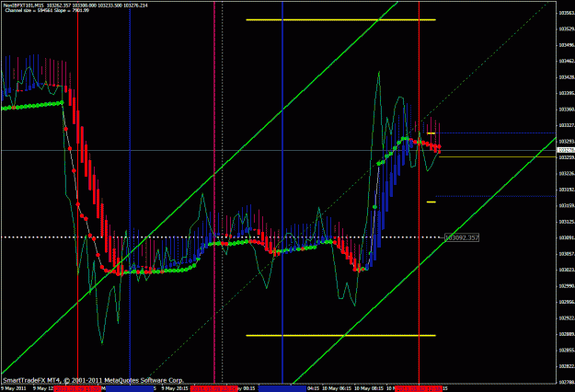The height and width of the screenshot is (392, 575).
Task: Select the white dotted horizontal price line
Action: pyautogui.click(x=220, y=237)
